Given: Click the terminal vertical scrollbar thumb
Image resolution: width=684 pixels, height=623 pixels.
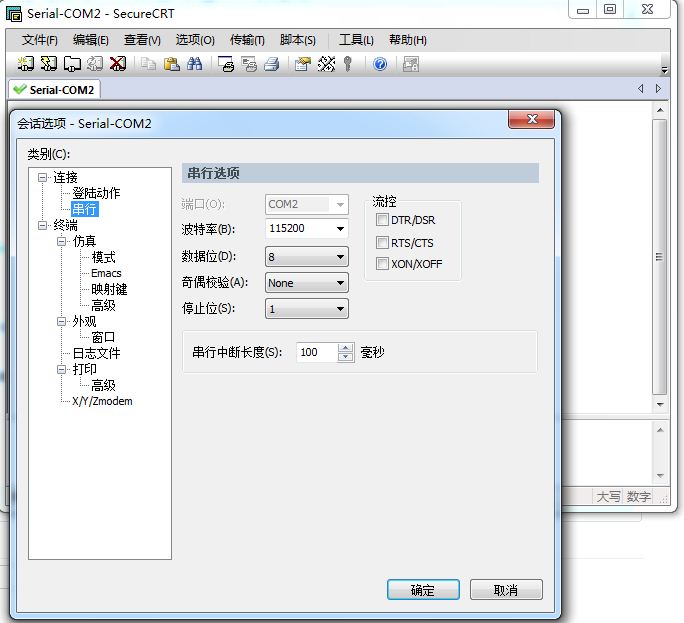Looking at the screenshot, I should (660, 257).
